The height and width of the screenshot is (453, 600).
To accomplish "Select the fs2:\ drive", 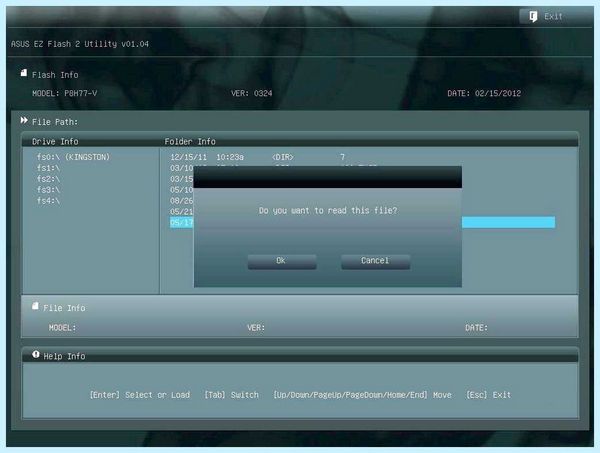I will click(48, 179).
